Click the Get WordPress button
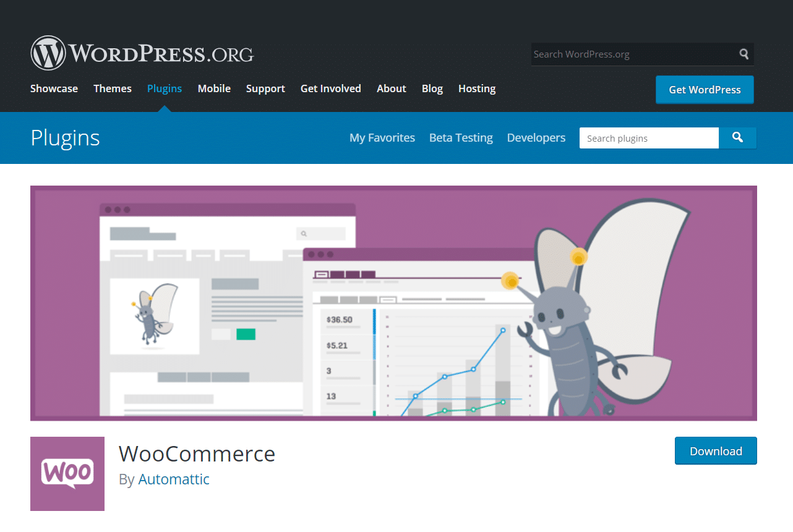 [x=705, y=90]
